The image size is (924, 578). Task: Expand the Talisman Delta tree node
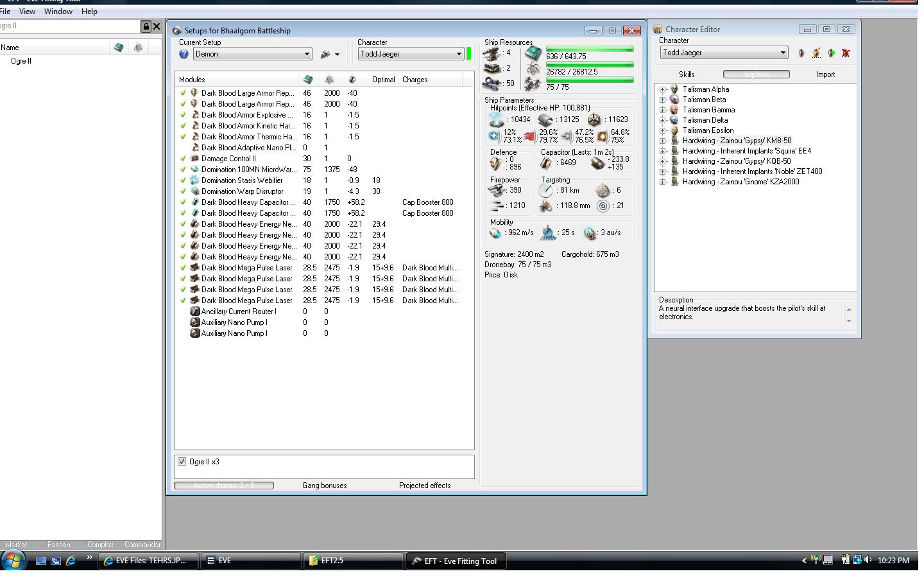point(663,121)
